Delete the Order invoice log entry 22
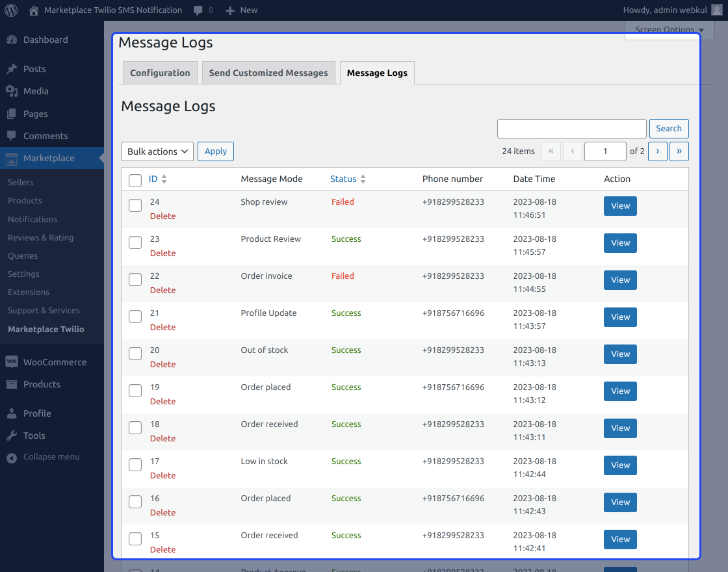 click(162, 290)
